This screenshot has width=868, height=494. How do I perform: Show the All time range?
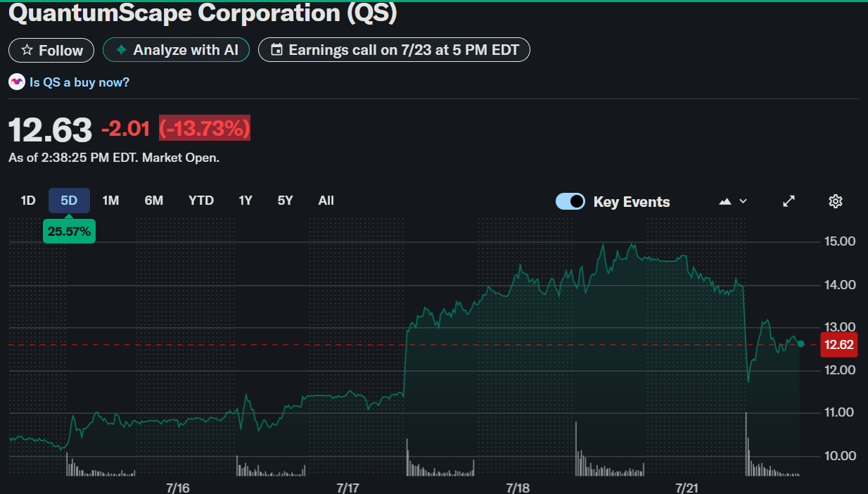326,201
